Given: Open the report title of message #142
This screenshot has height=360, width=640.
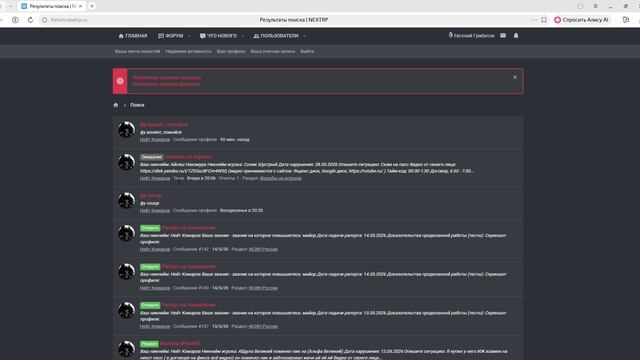Looking at the screenshot, I should click(189, 228).
